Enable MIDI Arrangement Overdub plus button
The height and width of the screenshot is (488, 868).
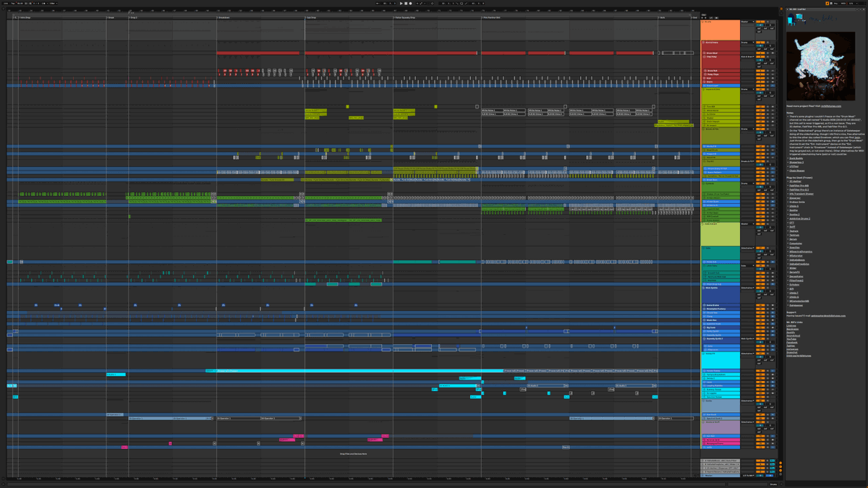(417, 4)
